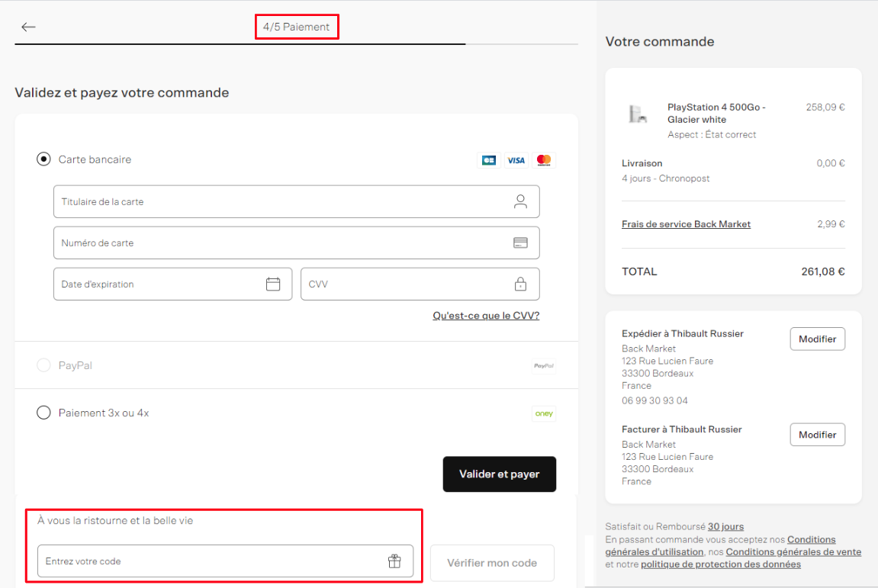Click the gift icon in code field
This screenshot has height=588, width=878.
coord(395,561)
